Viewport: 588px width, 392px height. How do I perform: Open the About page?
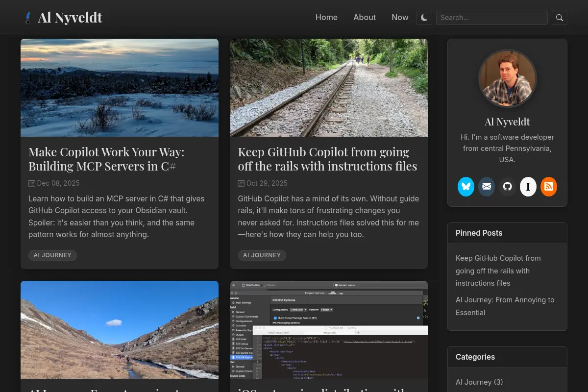point(365,17)
